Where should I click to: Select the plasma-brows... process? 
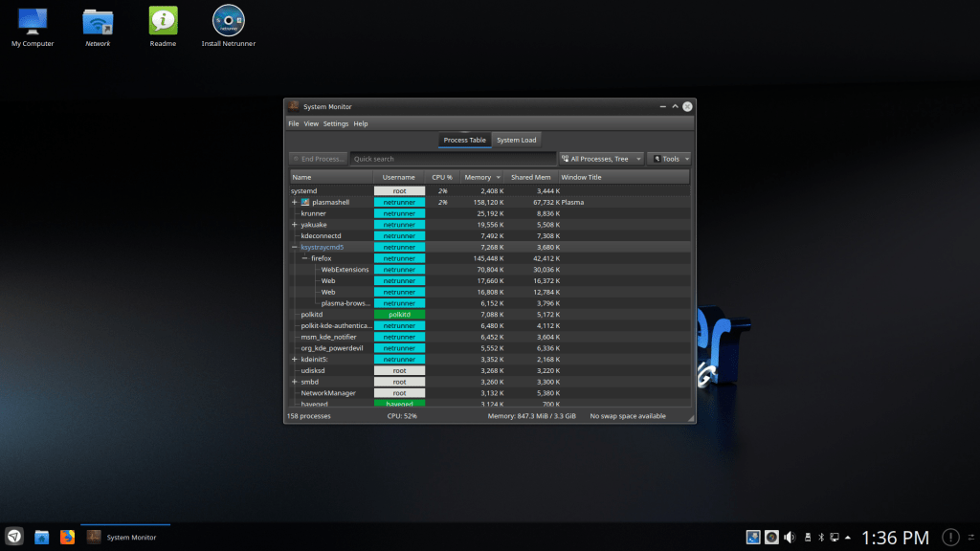[x=345, y=303]
